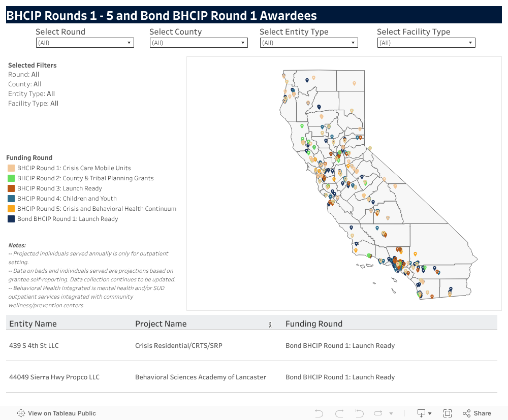This screenshot has width=508, height=420.
Task: Select Round 1 Crisis Care color swatch
Action: pos(11,168)
